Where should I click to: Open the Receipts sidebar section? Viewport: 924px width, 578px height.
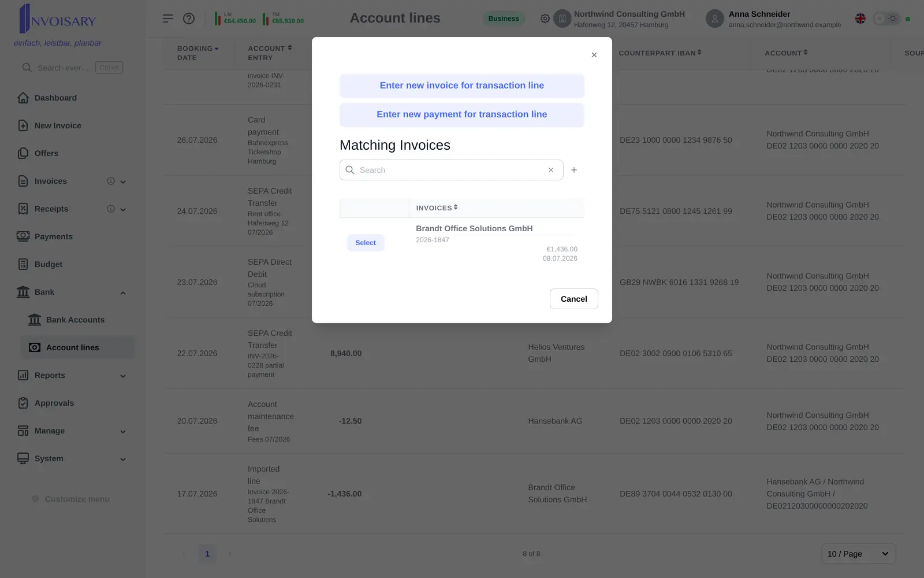coord(51,209)
